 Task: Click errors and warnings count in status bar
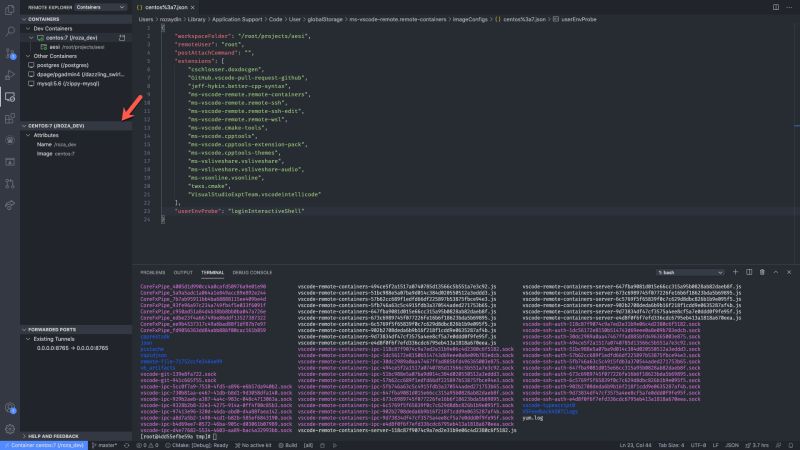(147, 445)
